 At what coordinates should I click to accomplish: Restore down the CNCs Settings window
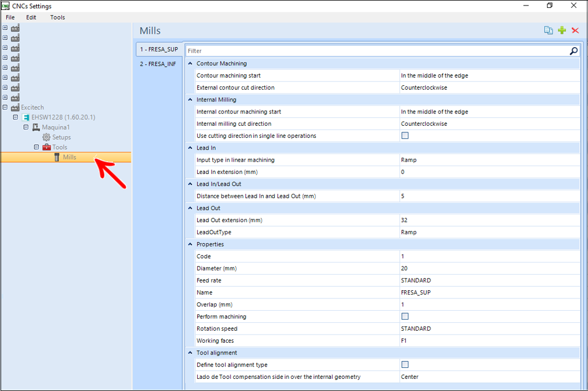pos(549,6)
